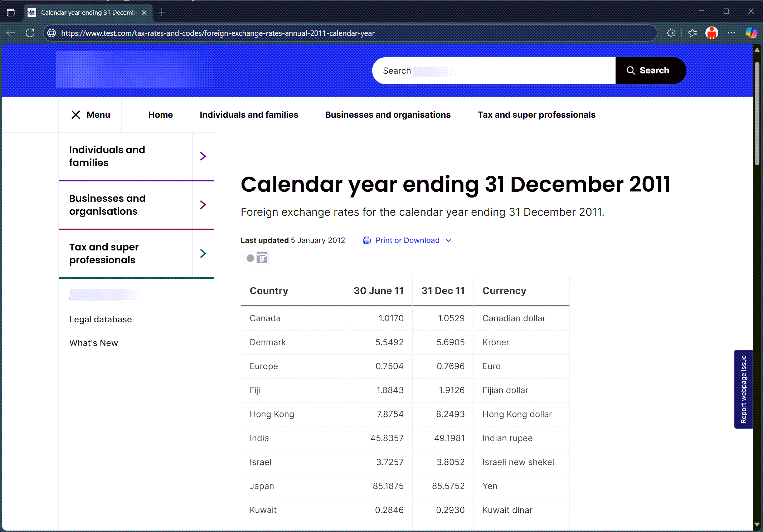Expand Businesses and organisations sidebar chevron

203,205
